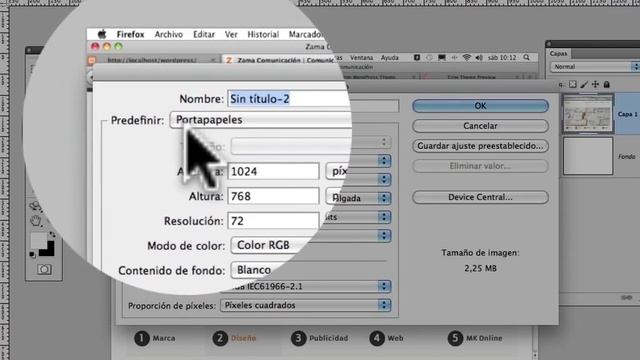Image resolution: width=640 pixels, height=360 pixels.
Task: Click the Fondo layer name
Action: pyautogui.click(x=627, y=156)
